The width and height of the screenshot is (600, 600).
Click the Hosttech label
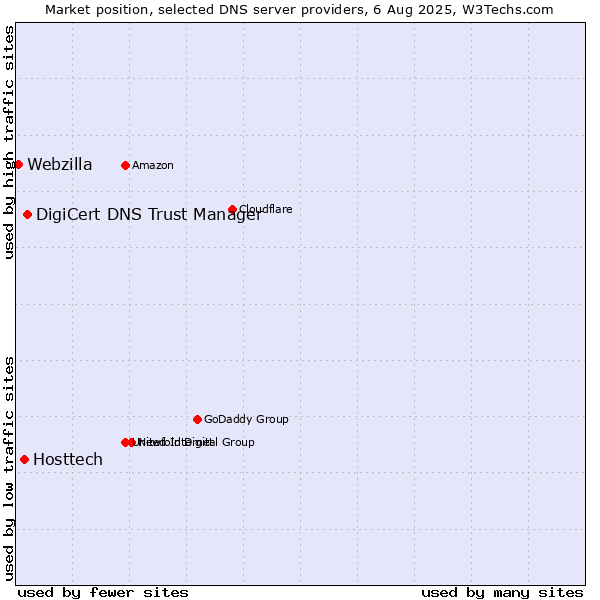click(x=68, y=459)
